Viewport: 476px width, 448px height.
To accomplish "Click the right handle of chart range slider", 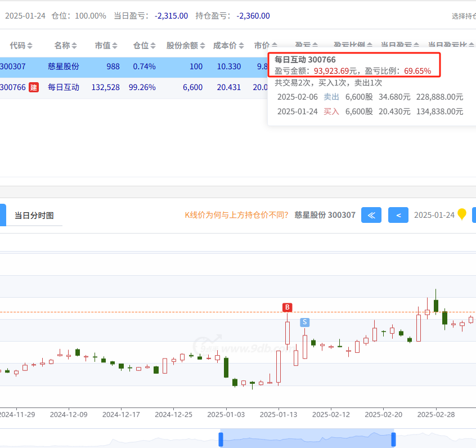I will (x=393, y=439).
